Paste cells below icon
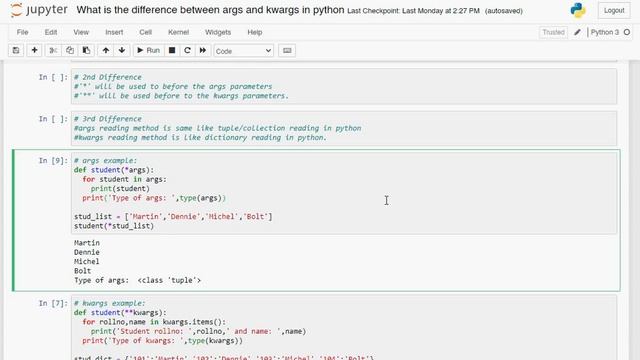Image resolution: width=640 pixels, height=360 pixels. pos(86,51)
